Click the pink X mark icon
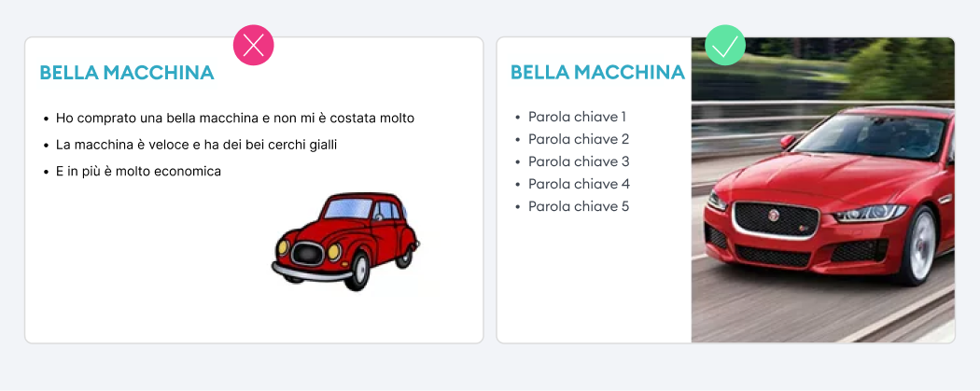 pos(253,45)
